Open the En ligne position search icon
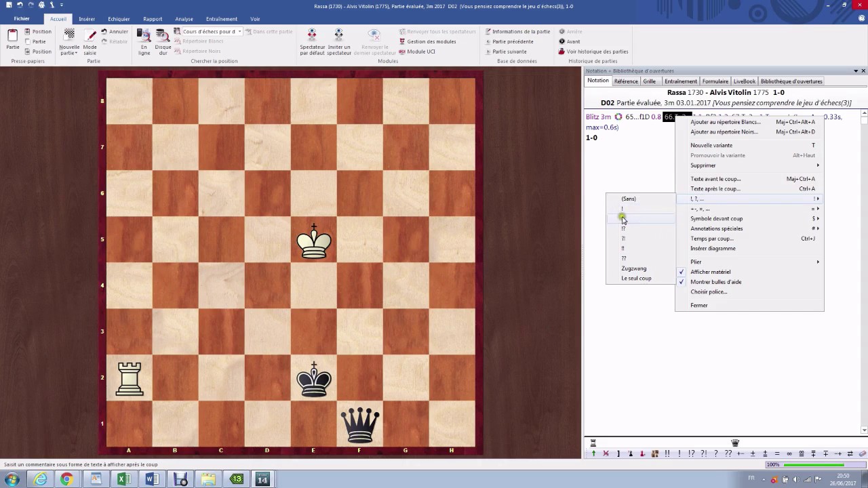 (144, 34)
